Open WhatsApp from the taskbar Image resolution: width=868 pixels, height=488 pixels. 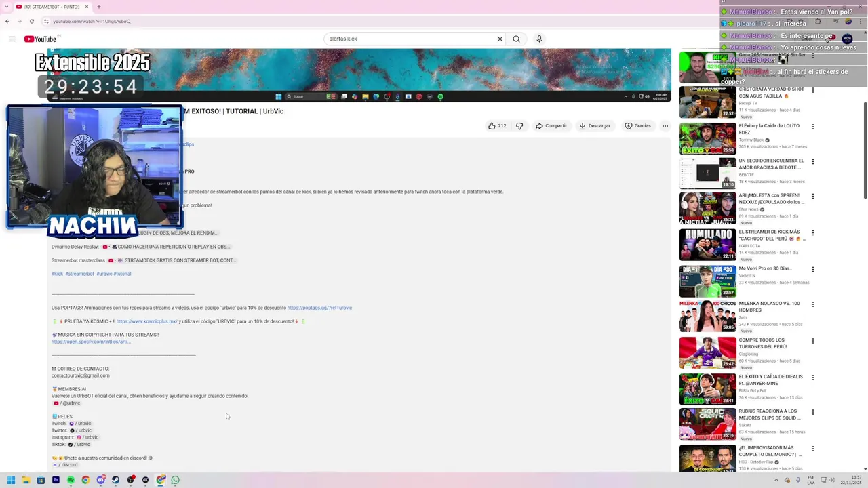coord(175,480)
